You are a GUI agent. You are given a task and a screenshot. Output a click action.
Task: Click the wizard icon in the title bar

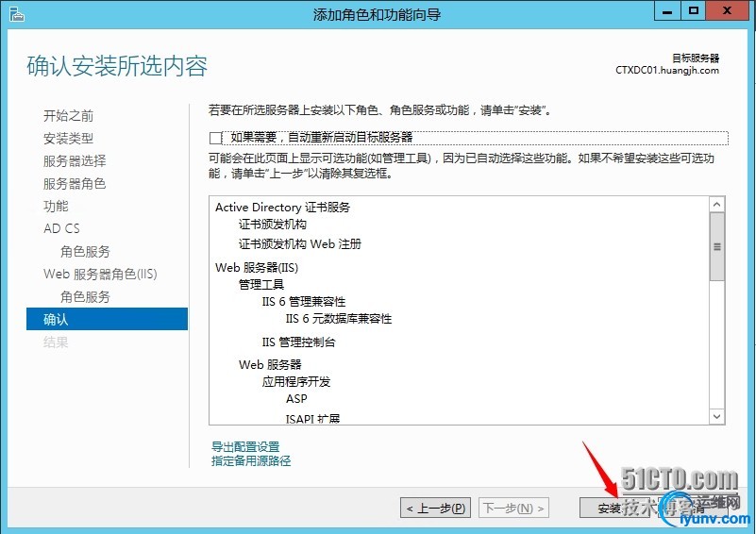tap(16, 14)
